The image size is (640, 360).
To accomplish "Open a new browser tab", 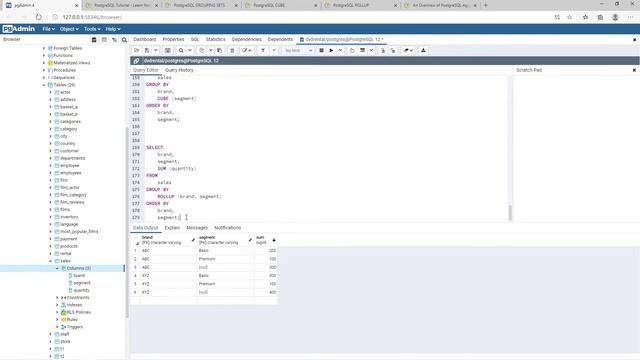I will pos(486,5).
